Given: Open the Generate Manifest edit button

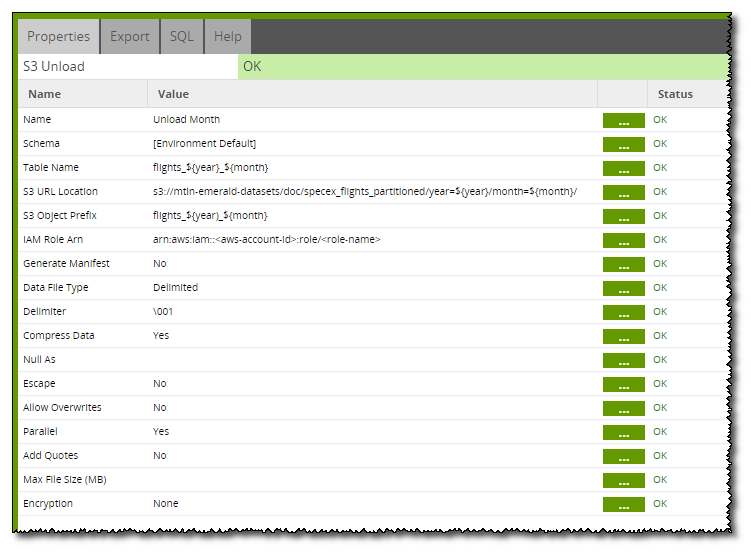Looking at the screenshot, I should click(624, 264).
